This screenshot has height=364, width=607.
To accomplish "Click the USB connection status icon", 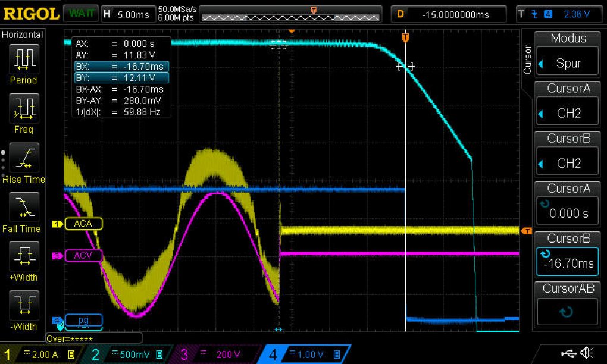I will (568, 353).
